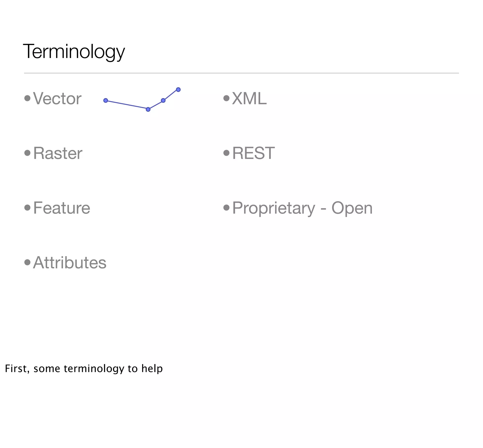This screenshot has height=448, width=483.
Task: Click the Terminology slide title
Action: coord(74,52)
